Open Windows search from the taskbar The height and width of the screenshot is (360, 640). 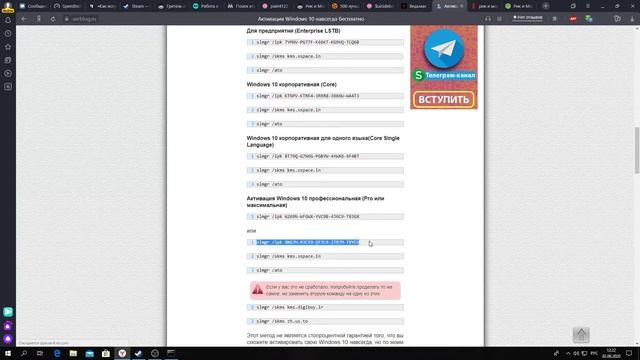coord(24,353)
